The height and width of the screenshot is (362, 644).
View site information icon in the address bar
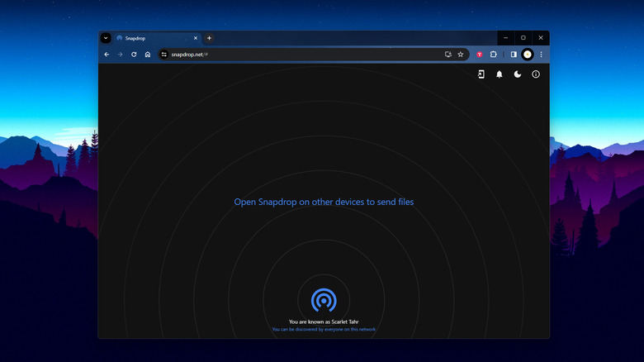pos(163,55)
